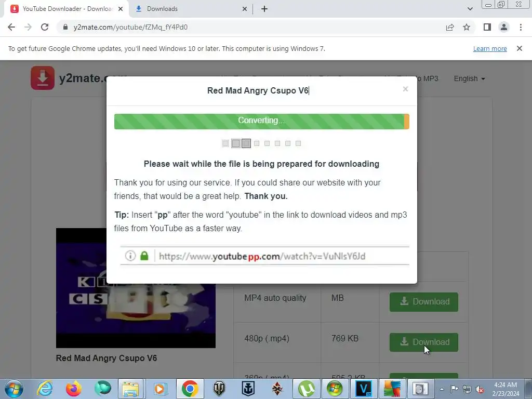532x399 pixels.
Task: Click the padlock site info icon
Action: tap(65, 27)
